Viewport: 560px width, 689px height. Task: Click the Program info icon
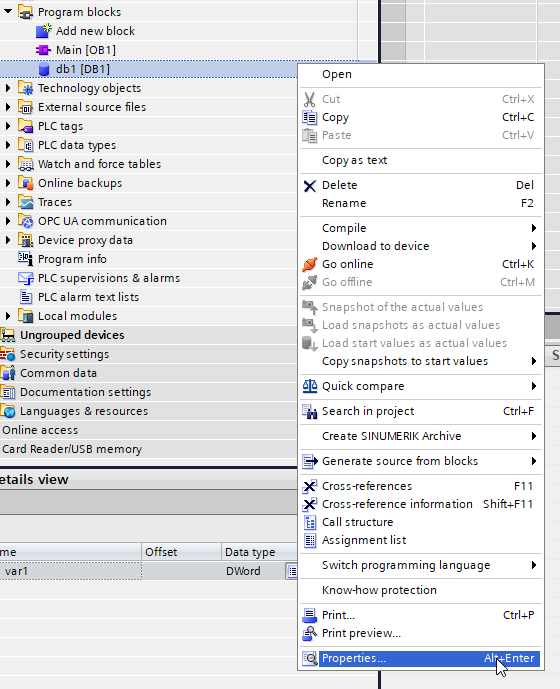tap(25, 259)
